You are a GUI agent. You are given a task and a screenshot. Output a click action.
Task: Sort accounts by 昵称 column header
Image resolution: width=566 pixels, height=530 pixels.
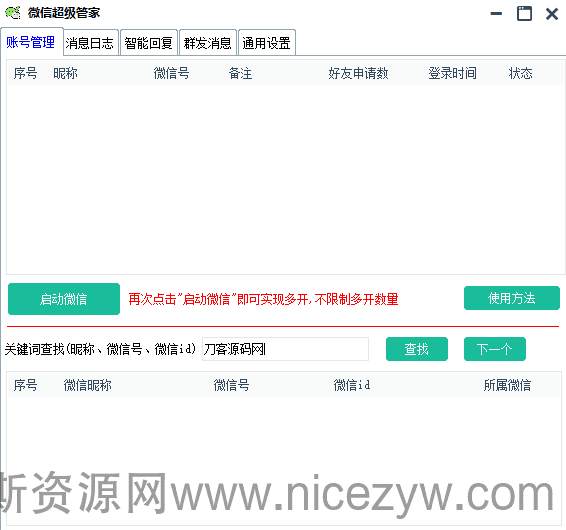tap(65, 74)
